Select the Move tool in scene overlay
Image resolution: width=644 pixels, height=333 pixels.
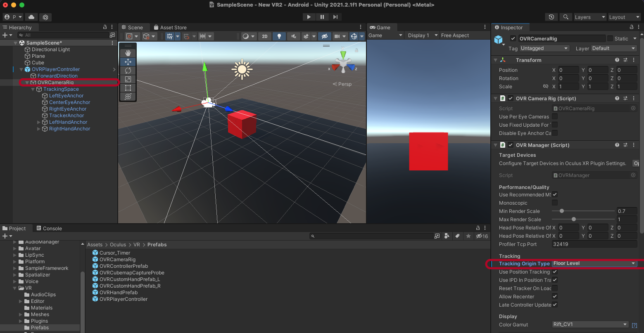128,62
